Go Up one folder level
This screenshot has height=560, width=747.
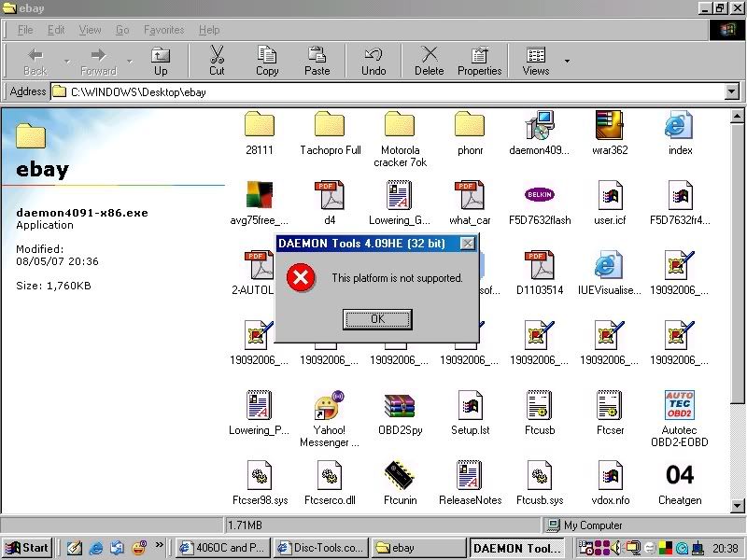pyautogui.click(x=161, y=61)
